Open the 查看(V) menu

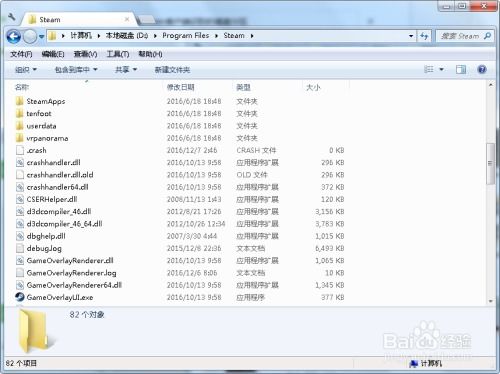click(x=85, y=54)
